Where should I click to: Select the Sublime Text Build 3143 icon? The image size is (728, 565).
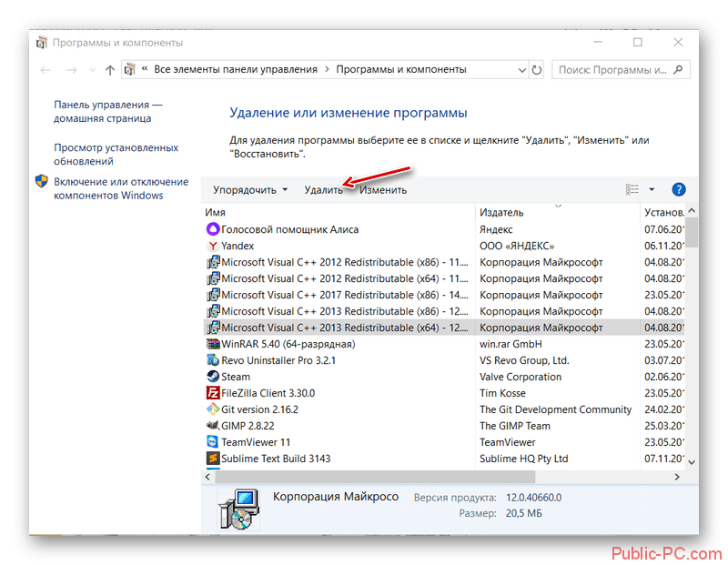point(213,459)
